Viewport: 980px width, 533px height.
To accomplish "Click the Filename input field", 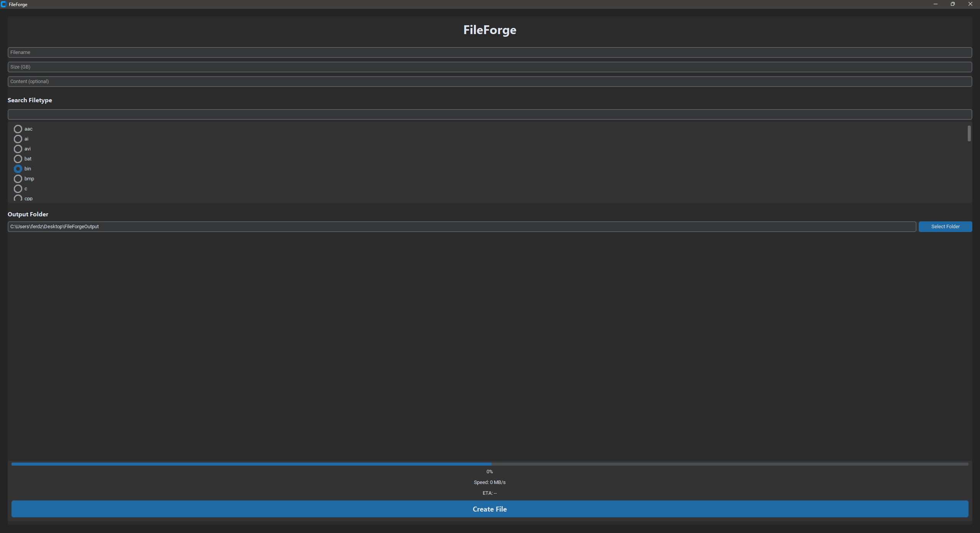I will pos(490,52).
